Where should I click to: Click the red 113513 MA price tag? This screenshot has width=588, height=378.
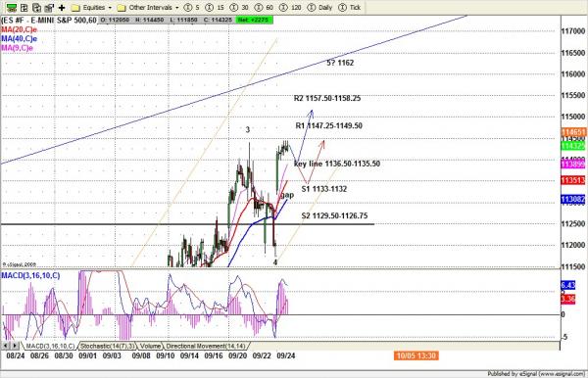click(x=573, y=180)
